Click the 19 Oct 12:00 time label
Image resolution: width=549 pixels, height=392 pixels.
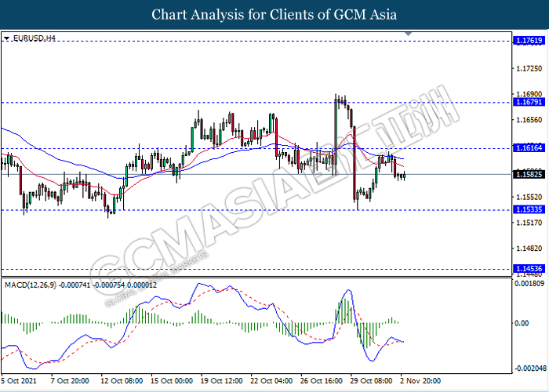(222, 381)
